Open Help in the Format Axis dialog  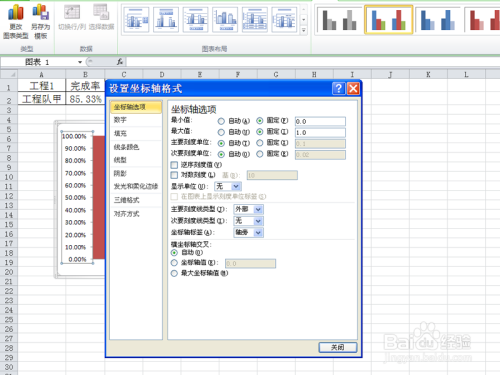(339, 89)
